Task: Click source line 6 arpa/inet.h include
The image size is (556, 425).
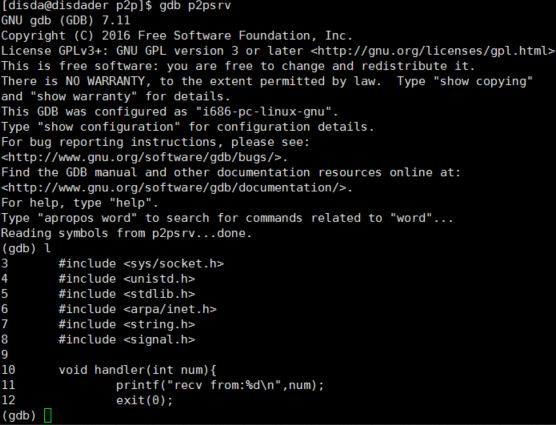Action: [x=138, y=309]
